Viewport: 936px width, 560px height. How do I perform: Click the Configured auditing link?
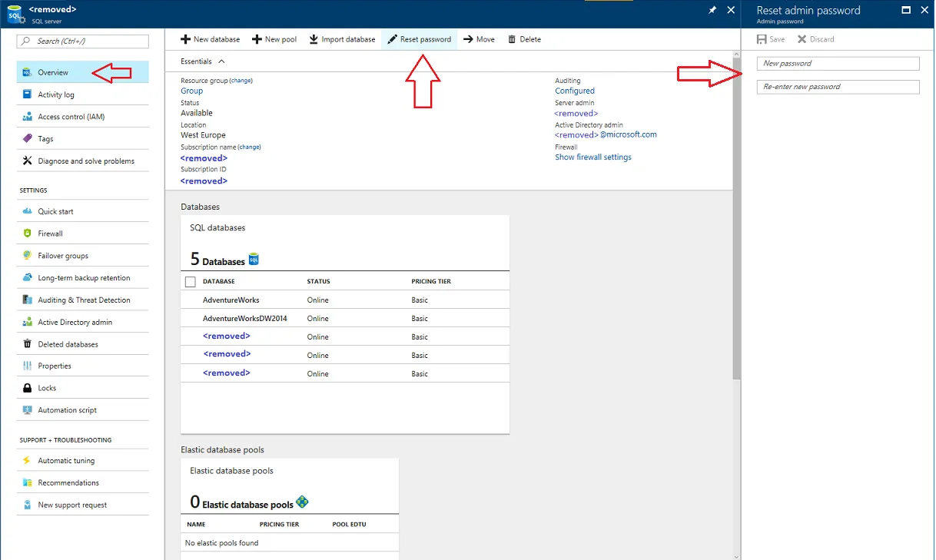(575, 91)
